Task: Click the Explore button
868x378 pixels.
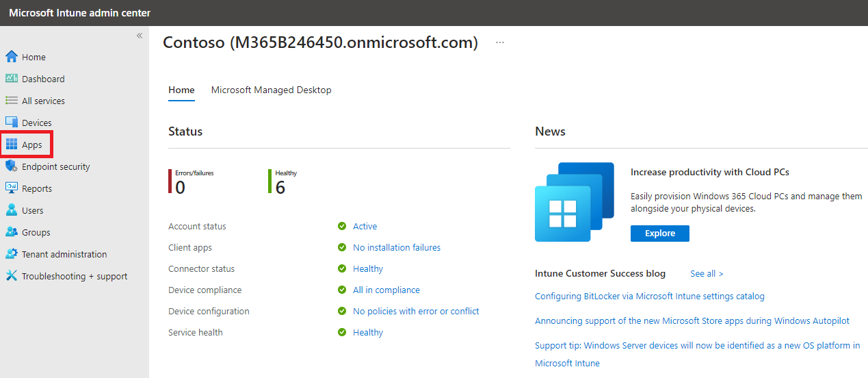Action: [660, 234]
